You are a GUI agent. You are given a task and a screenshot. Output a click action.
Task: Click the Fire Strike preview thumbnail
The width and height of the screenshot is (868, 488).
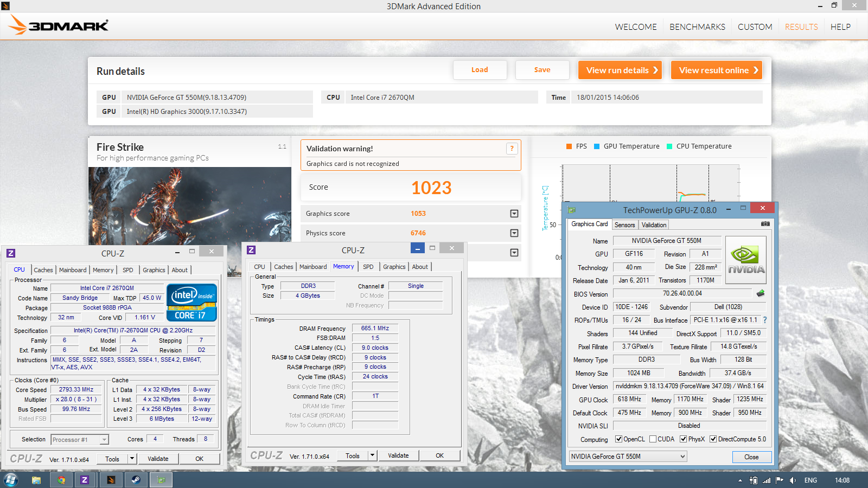(190, 207)
